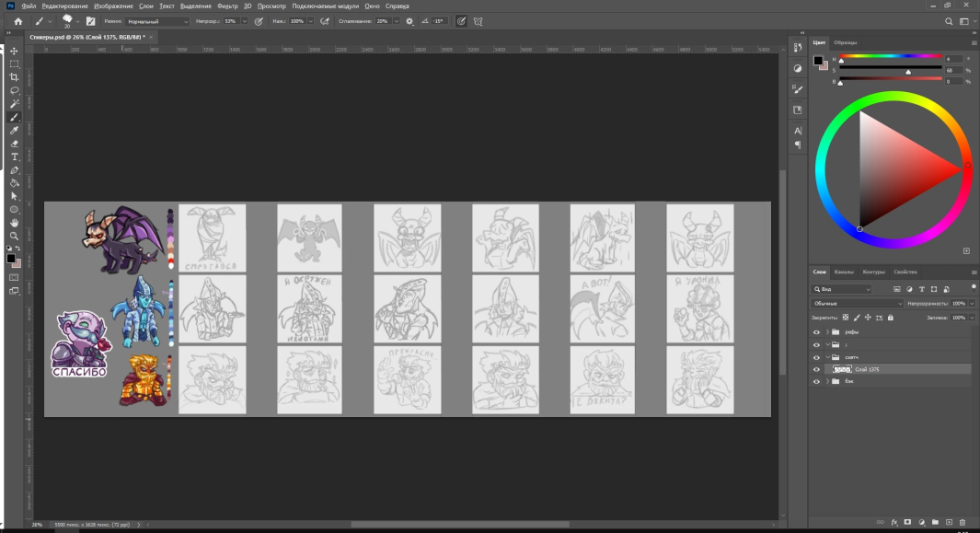Switch to the Свойства tab
Screen dimensions: 980x533
pos(905,272)
